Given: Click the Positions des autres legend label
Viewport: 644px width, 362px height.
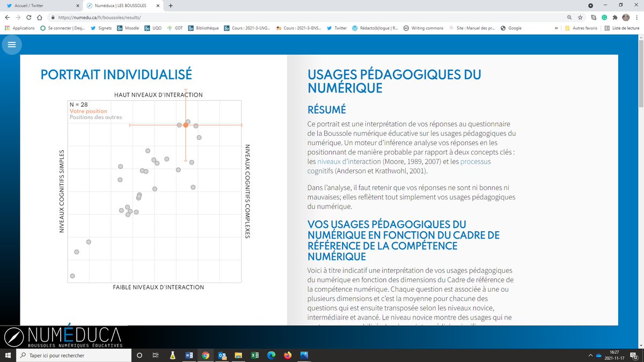Looking at the screenshot, I should [x=96, y=117].
